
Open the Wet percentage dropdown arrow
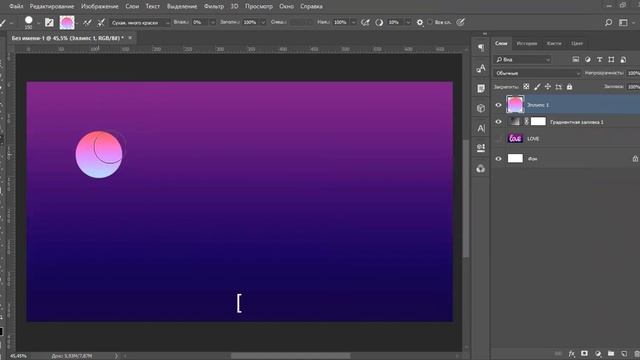pos(212,22)
